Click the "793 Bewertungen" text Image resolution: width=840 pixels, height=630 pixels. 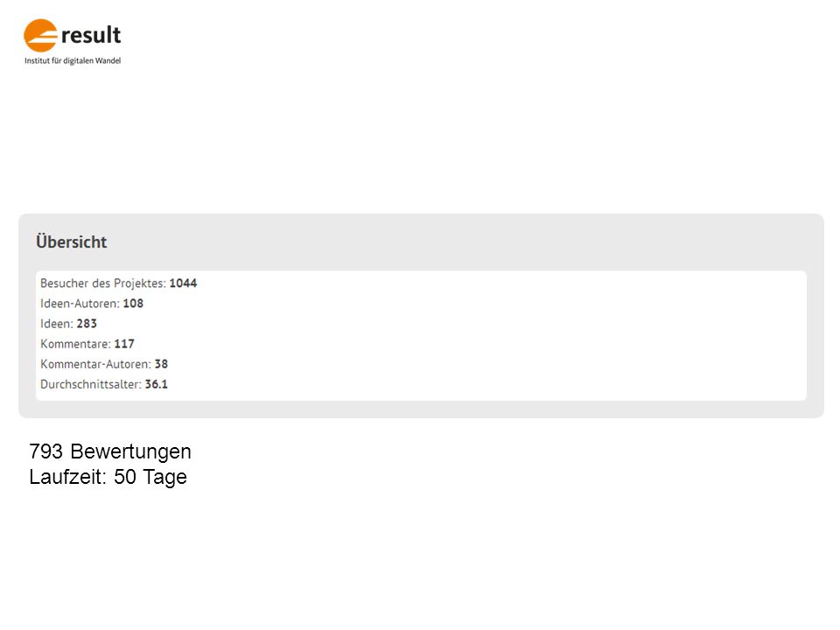[x=110, y=451]
